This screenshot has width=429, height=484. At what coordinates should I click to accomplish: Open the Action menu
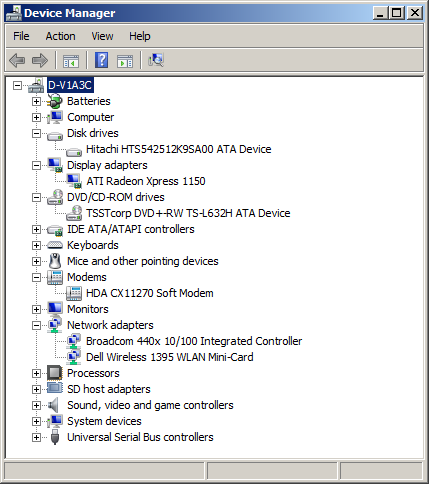pyautogui.click(x=60, y=36)
